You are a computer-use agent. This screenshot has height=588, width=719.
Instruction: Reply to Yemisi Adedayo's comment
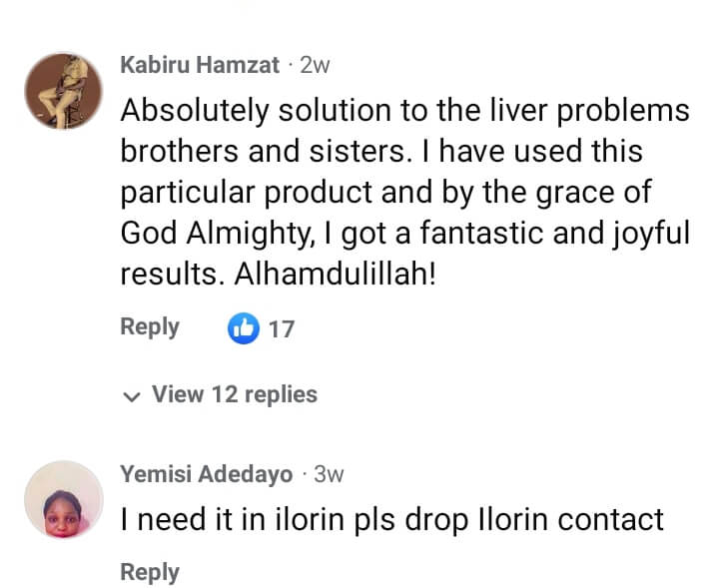tap(150, 572)
